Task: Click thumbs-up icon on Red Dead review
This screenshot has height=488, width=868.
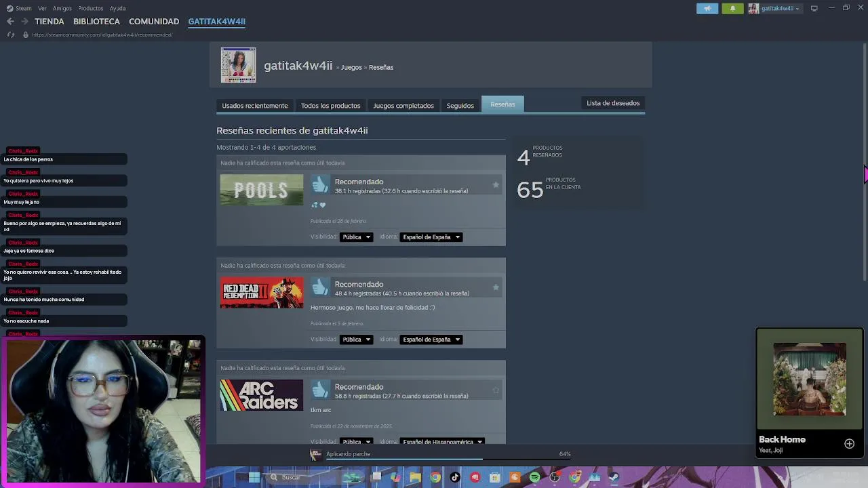Action: (320, 287)
